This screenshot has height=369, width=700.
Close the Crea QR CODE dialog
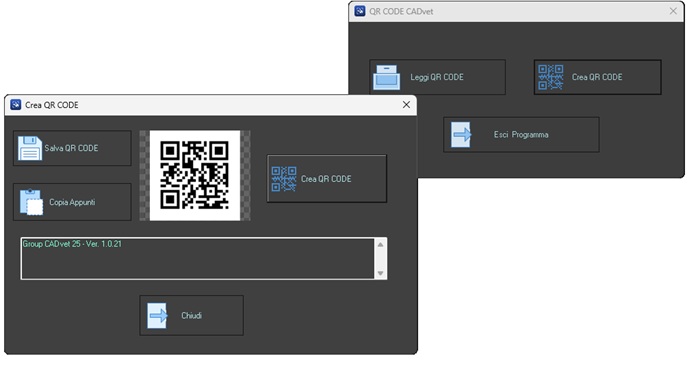tap(406, 104)
